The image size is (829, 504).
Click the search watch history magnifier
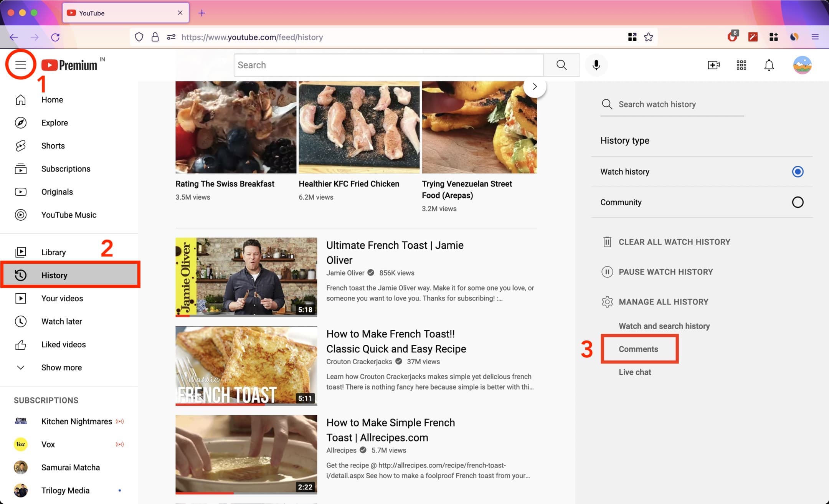[x=607, y=104]
